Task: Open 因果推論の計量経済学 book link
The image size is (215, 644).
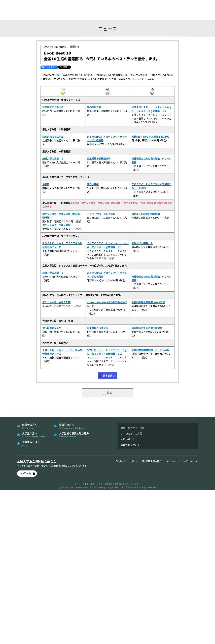Action: point(99,159)
